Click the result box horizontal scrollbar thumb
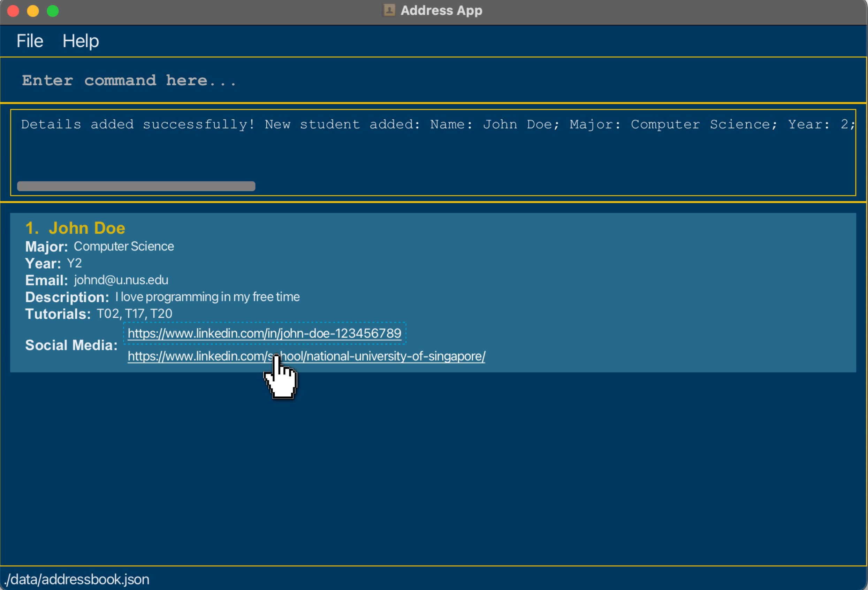868x590 pixels. [136, 186]
